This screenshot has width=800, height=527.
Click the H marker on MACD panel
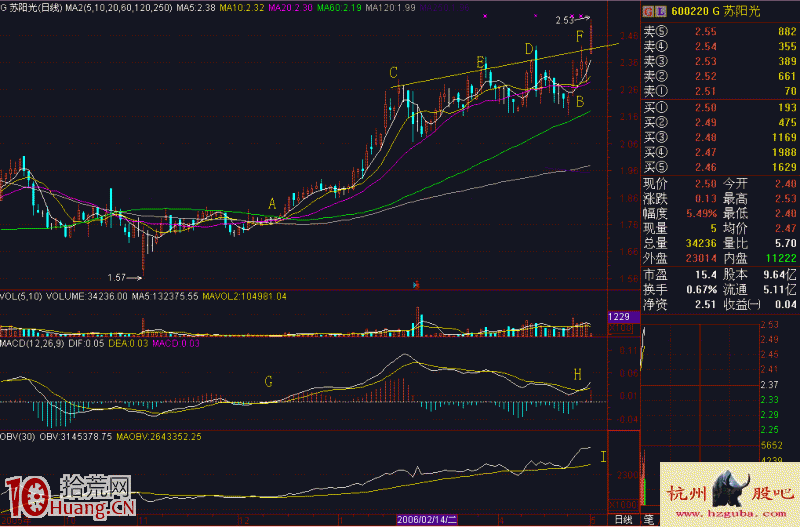578,374
